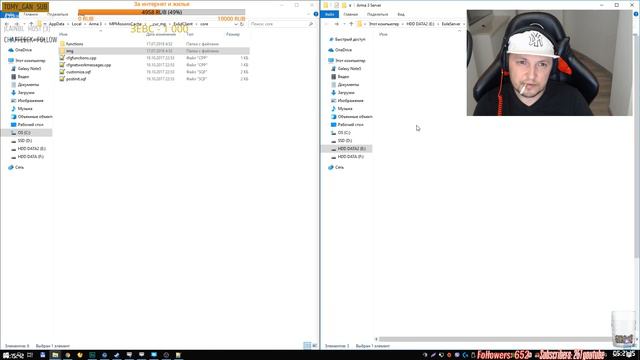This screenshot has height=360, width=640.
Task: Open Музыка in left window's navigation pane
Action: click(x=25, y=109)
